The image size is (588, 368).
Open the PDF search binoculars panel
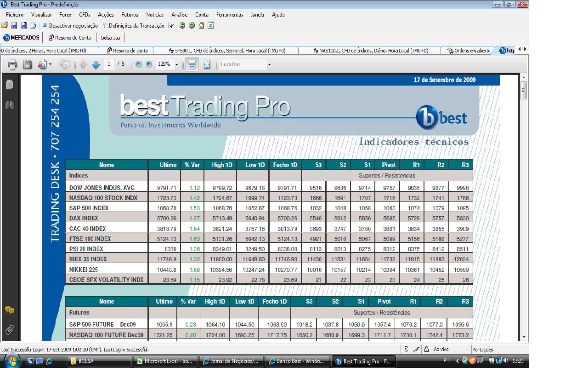(9, 105)
